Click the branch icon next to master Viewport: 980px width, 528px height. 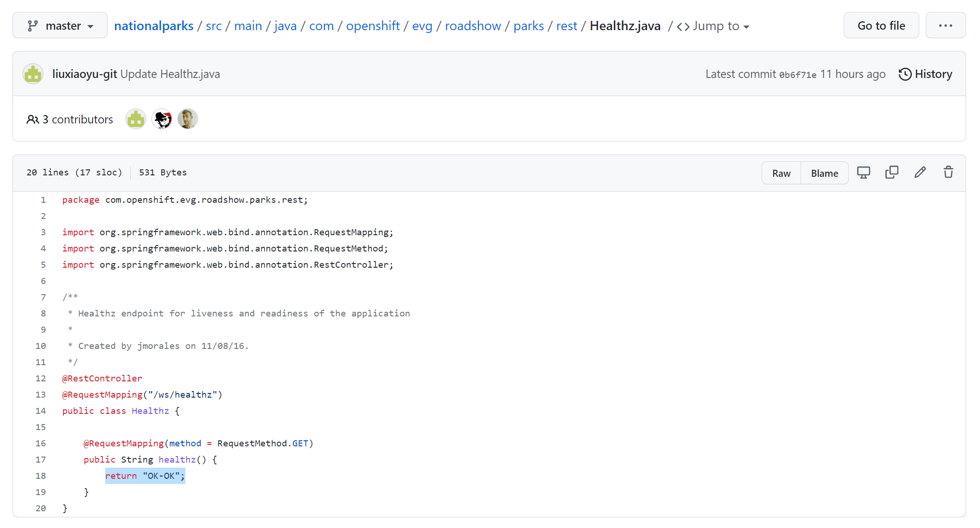(32, 26)
